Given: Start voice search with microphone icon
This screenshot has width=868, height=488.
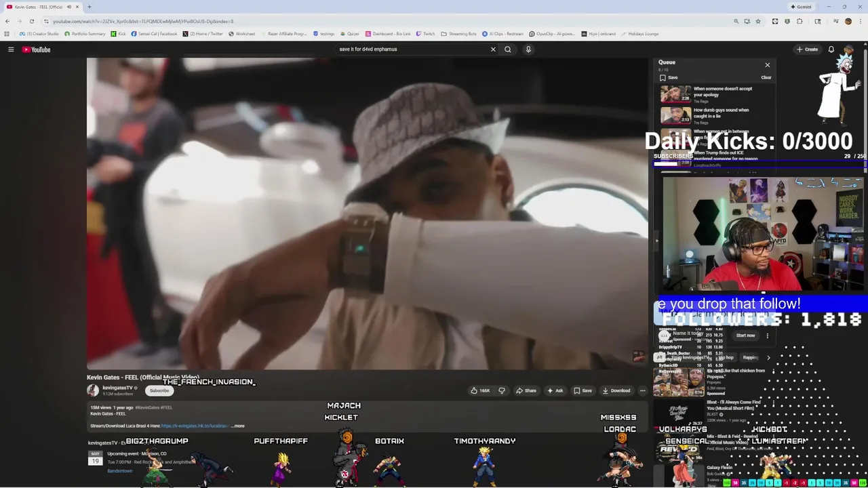Looking at the screenshot, I should tap(528, 49).
